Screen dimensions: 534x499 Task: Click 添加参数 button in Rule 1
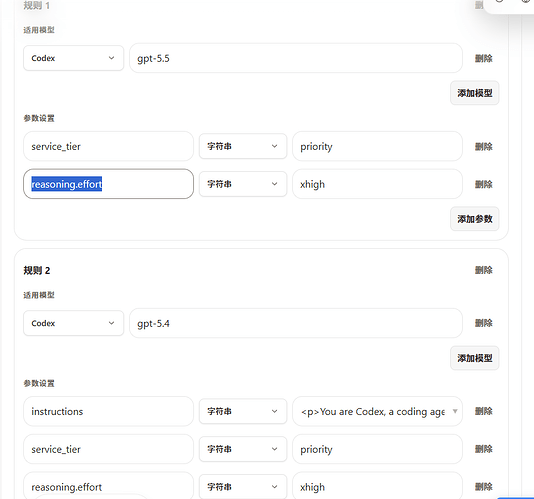475,219
